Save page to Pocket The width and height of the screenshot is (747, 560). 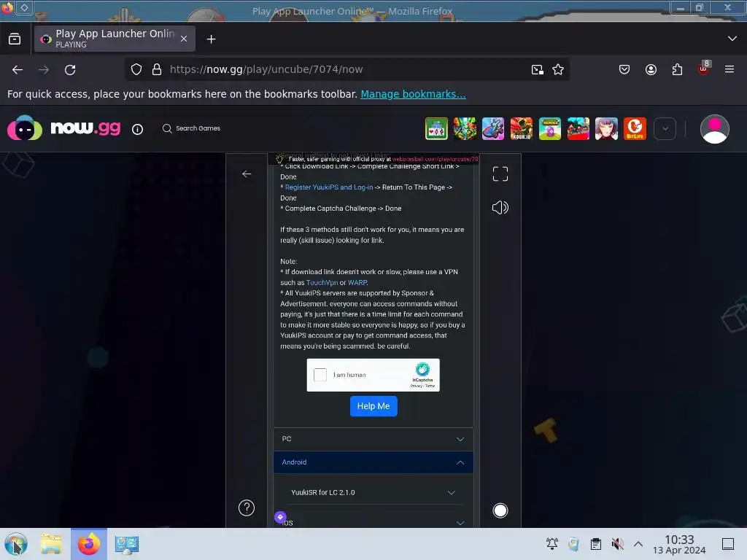[624, 69]
